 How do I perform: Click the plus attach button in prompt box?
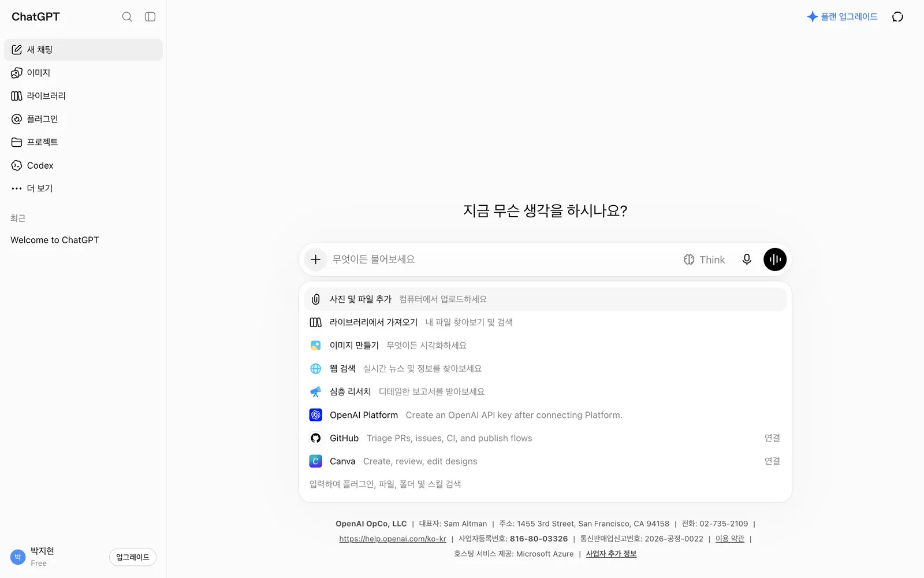315,260
